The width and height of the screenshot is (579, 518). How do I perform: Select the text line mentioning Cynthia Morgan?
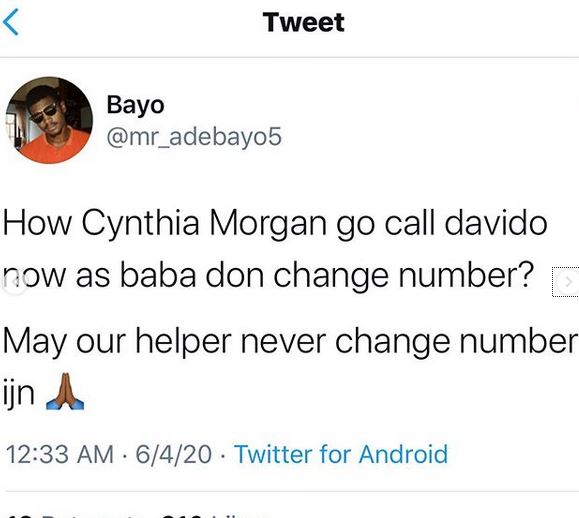tap(275, 224)
